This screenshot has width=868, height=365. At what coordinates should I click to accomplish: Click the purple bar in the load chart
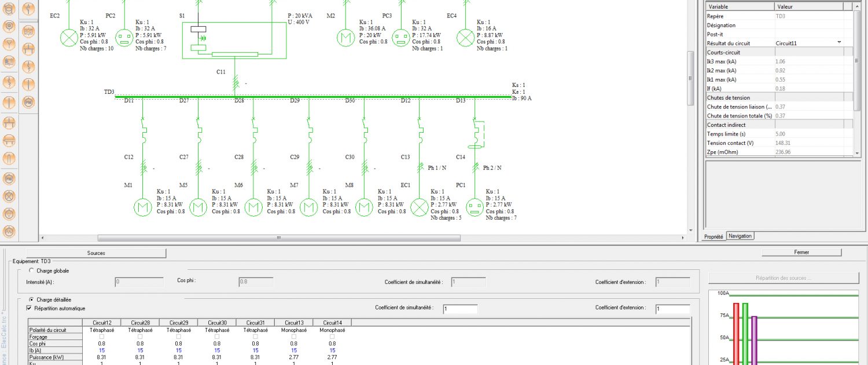754,341
